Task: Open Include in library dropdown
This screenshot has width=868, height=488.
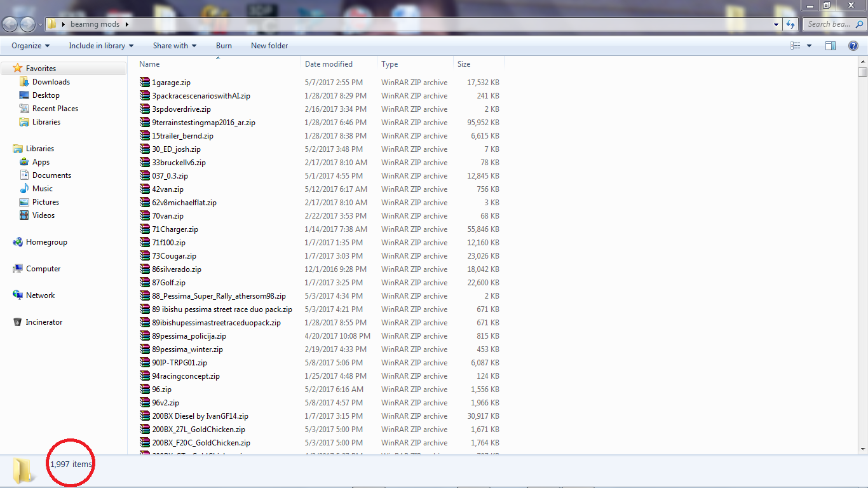Action: tap(101, 46)
